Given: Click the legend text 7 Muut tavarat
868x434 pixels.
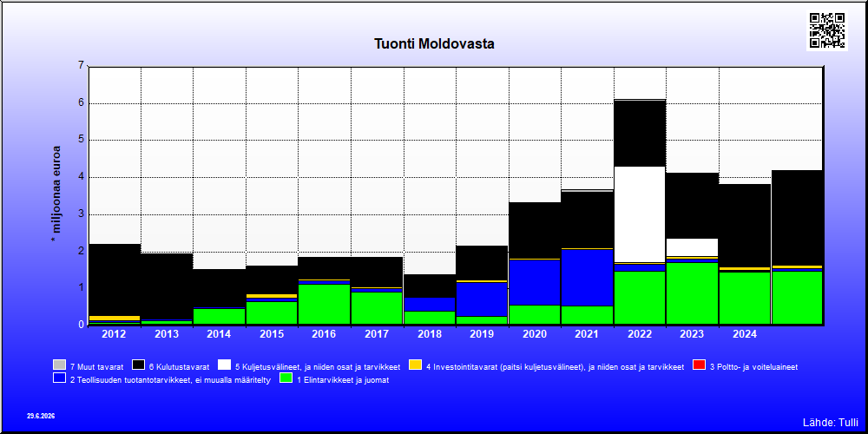Looking at the screenshot, I should (97, 366).
